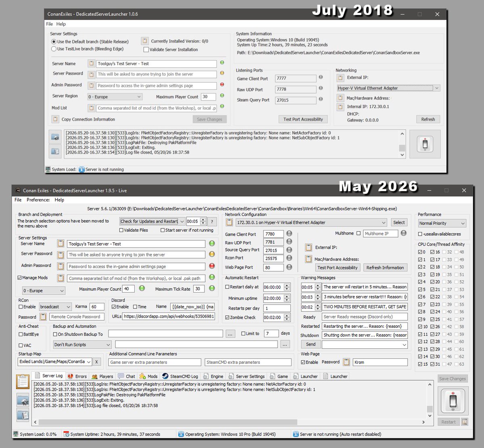This screenshot has width=484, height=448.
Task: Open the SteamCMD Log tab
Action: pyautogui.click(x=180, y=376)
